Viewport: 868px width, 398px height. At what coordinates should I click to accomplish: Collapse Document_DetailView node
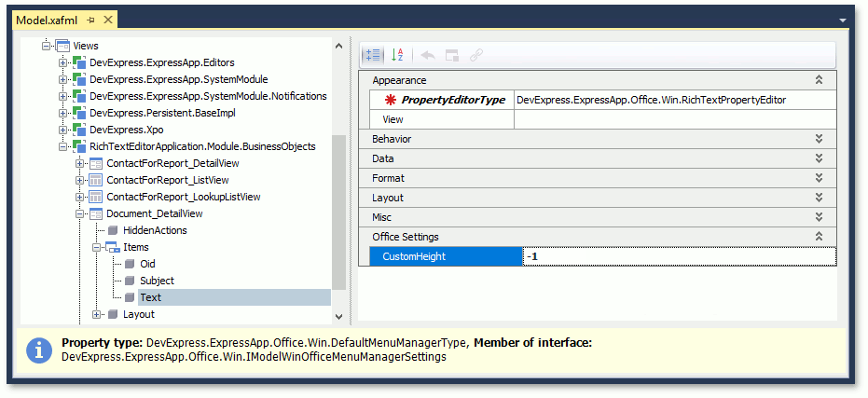pos(80,213)
